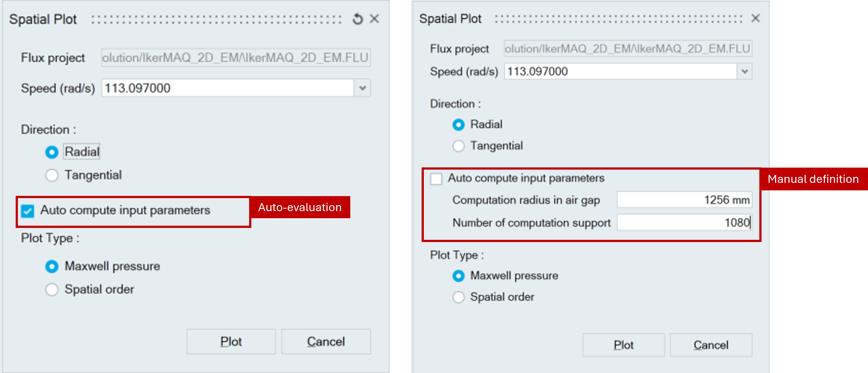The width and height of the screenshot is (868, 373).
Task: Click Cancel button in left dialog
Action: [326, 342]
